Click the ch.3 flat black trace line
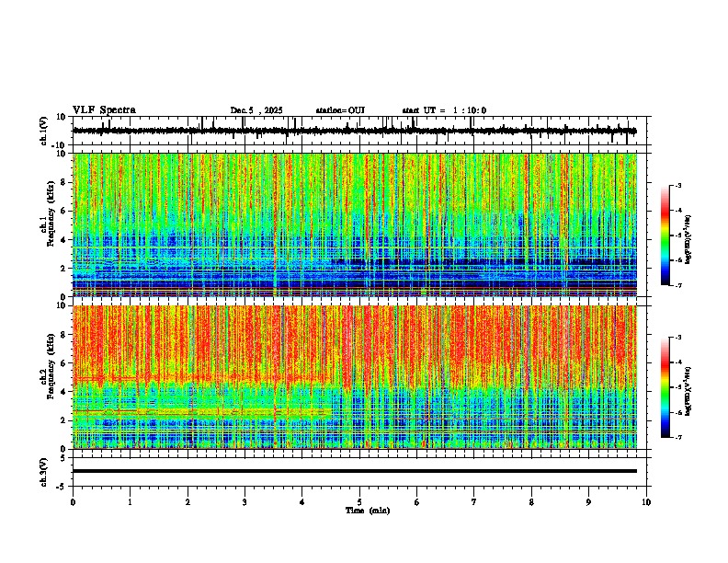 point(355,471)
